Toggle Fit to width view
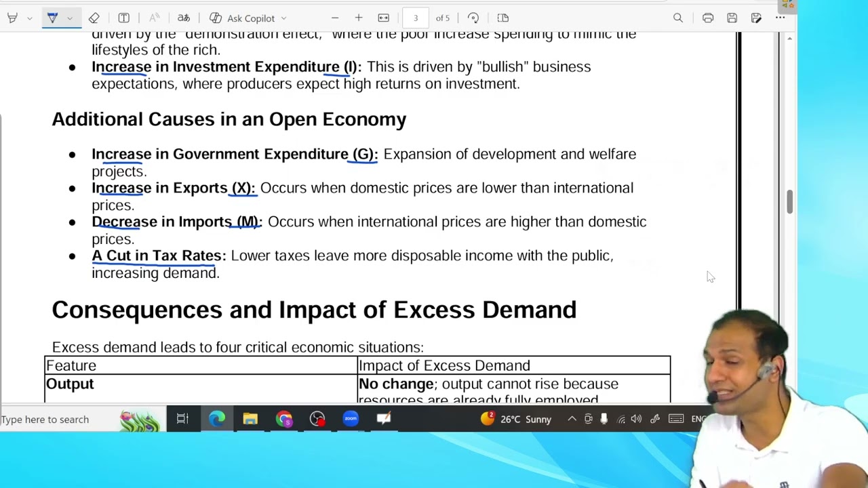Image resolution: width=868 pixels, height=488 pixels. pos(383,18)
